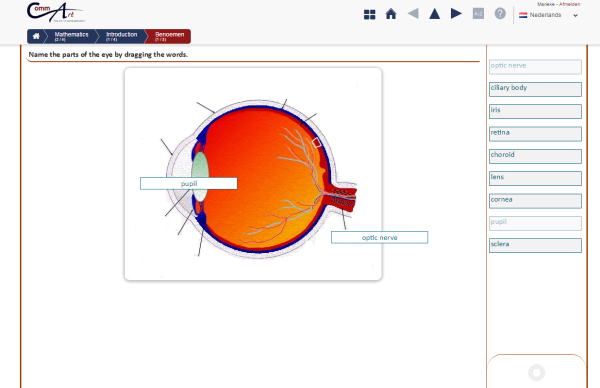Select the retina word box
This screenshot has width=600, height=388.
[x=535, y=134]
